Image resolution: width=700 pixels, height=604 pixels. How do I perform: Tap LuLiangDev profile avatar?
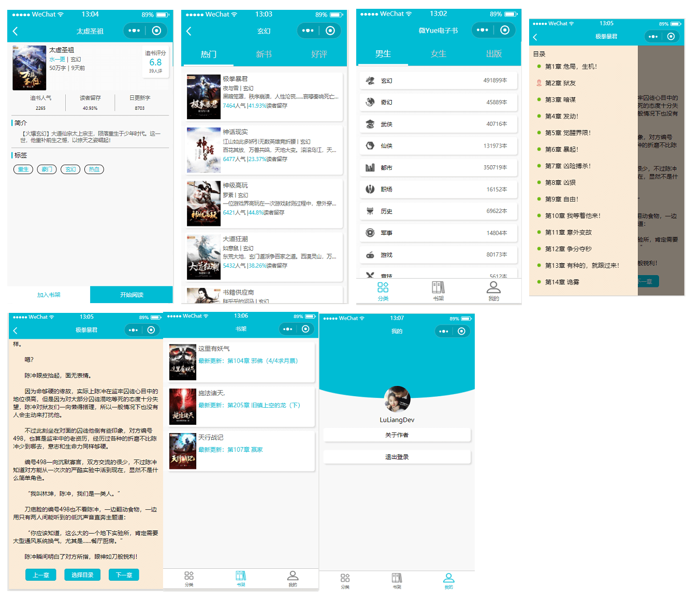pyautogui.click(x=397, y=399)
